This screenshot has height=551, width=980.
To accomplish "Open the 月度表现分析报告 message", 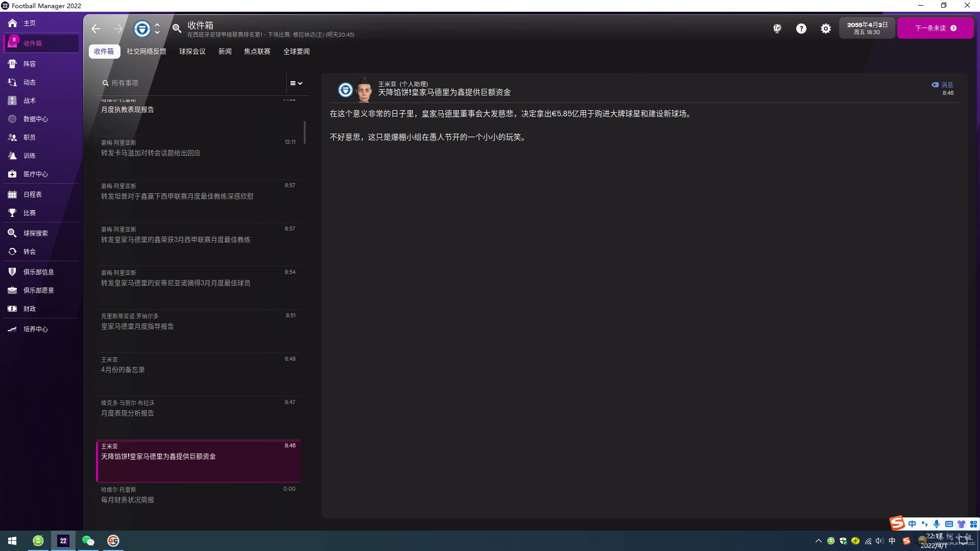I will 199,417.
